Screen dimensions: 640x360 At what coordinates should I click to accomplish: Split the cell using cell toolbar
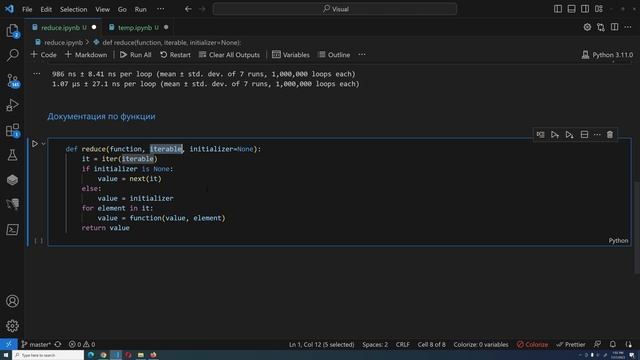pyautogui.click(x=584, y=135)
